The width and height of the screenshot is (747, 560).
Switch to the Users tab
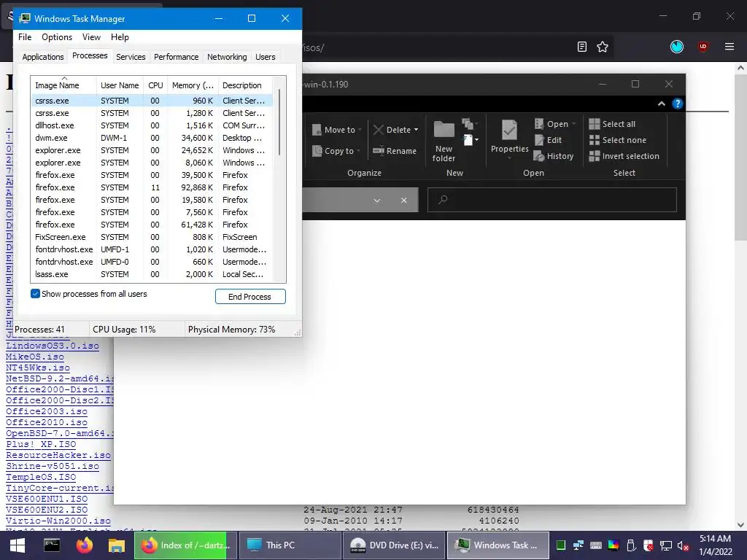265,57
